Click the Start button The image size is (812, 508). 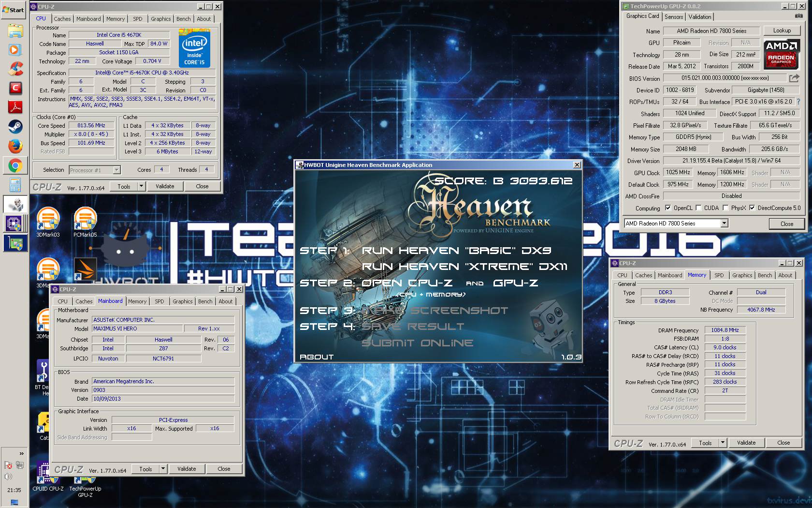click(14, 10)
